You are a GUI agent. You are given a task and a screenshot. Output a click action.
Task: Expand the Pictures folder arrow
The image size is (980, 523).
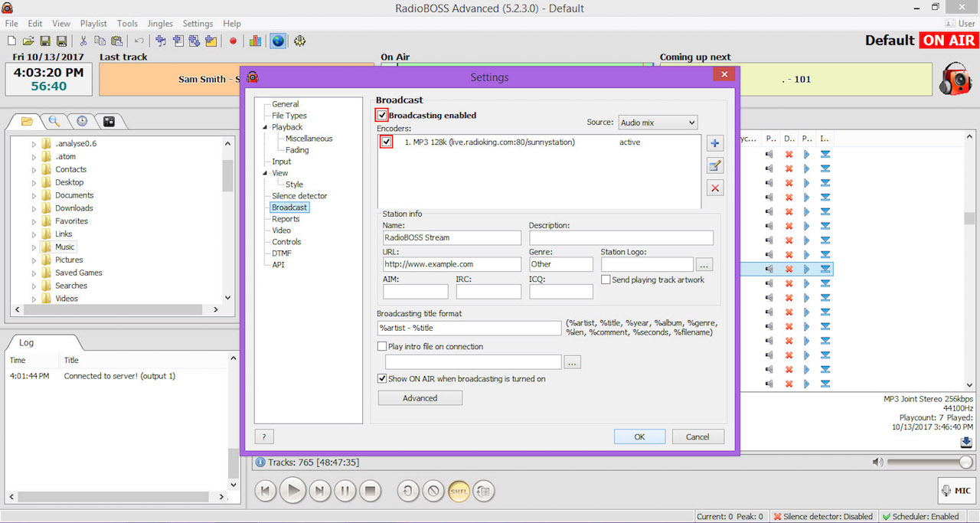pos(34,260)
